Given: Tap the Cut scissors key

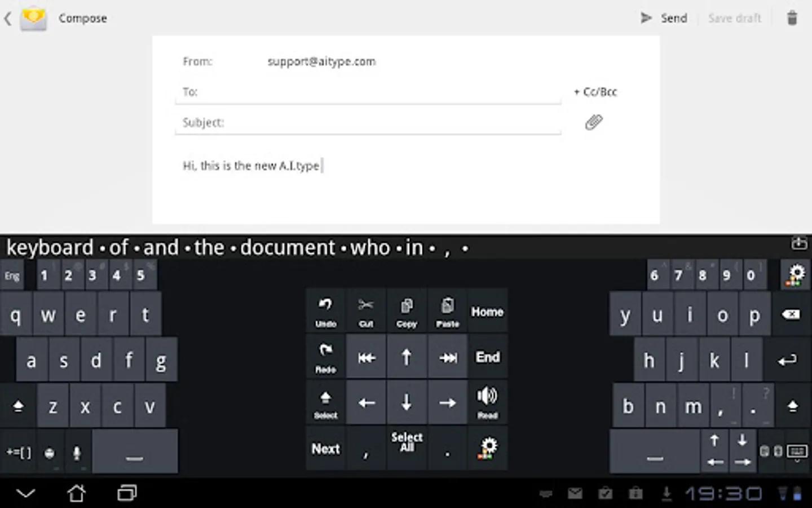Looking at the screenshot, I should (367, 311).
